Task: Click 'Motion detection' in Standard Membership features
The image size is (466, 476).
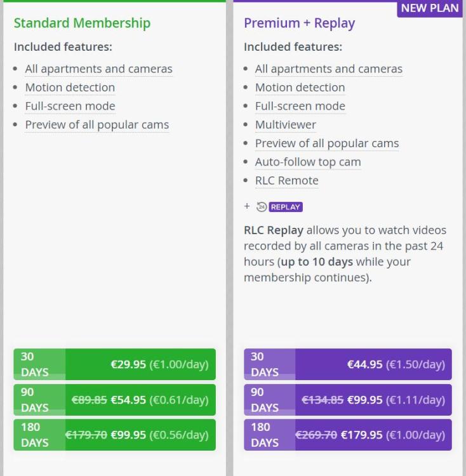Action: coord(70,88)
